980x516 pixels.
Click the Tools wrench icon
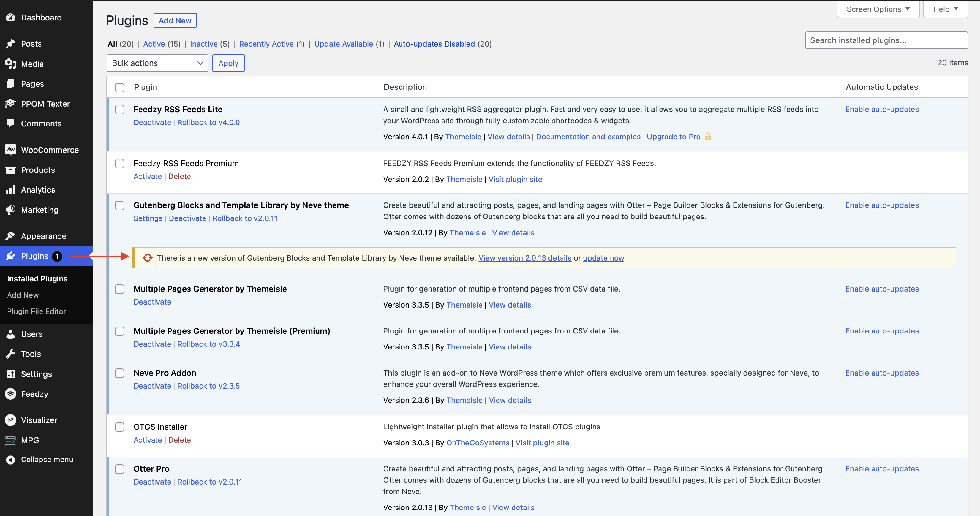pos(11,354)
